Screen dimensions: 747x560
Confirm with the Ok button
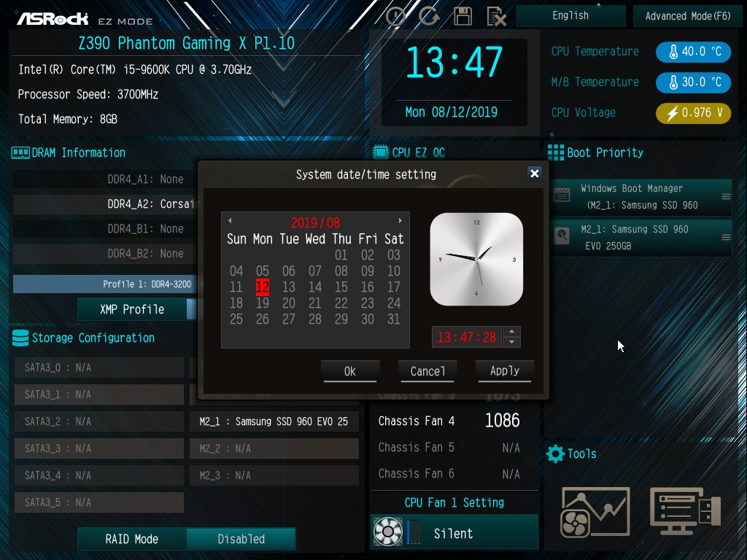click(x=350, y=371)
